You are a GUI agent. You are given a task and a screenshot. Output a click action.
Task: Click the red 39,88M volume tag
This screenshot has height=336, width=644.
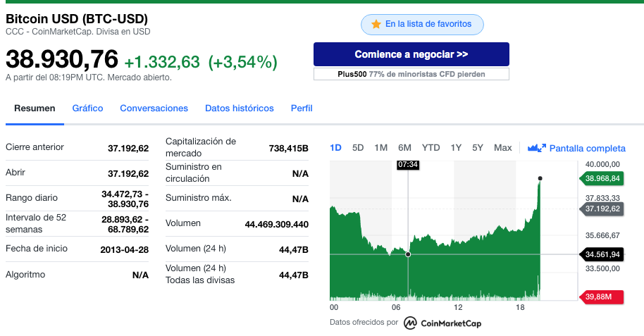[602, 297]
